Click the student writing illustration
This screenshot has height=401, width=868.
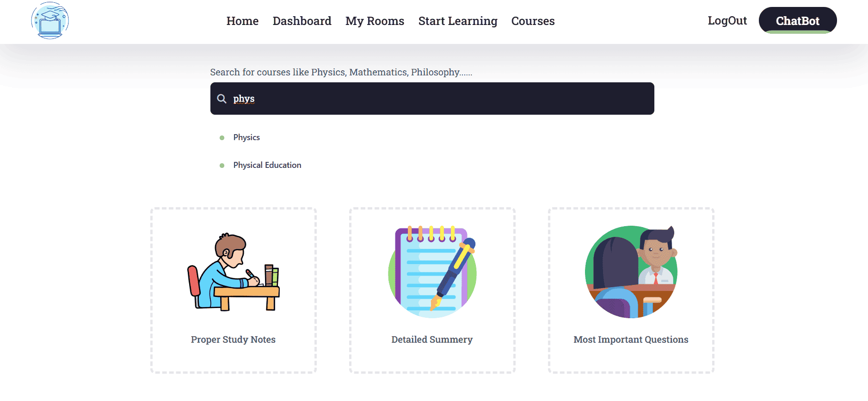point(234,272)
